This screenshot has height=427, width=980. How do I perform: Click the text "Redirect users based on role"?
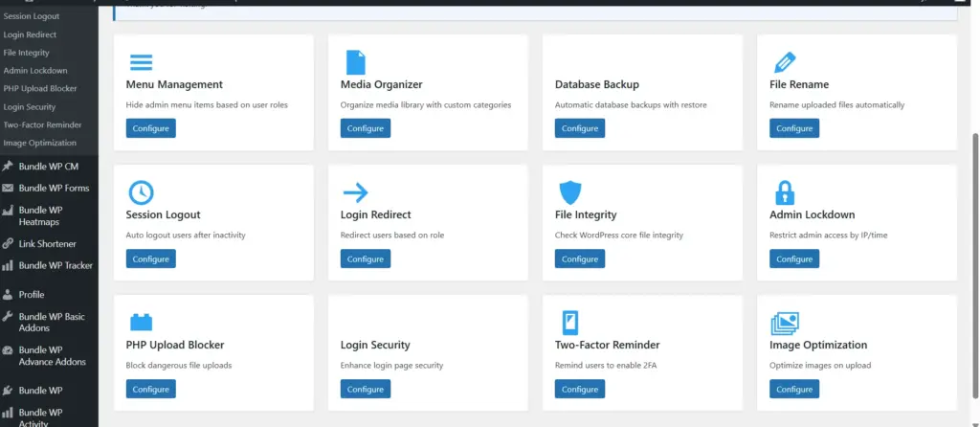[391, 236]
